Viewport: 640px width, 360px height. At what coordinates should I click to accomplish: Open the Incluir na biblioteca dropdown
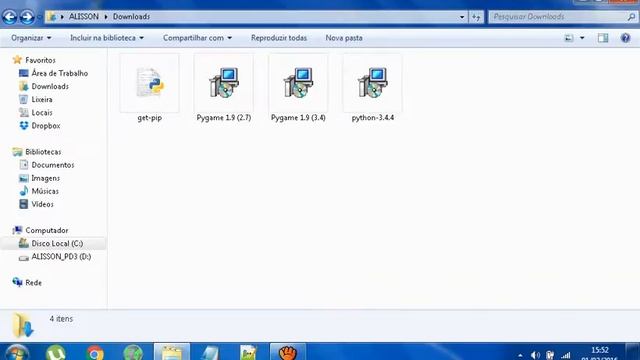tap(107, 38)
